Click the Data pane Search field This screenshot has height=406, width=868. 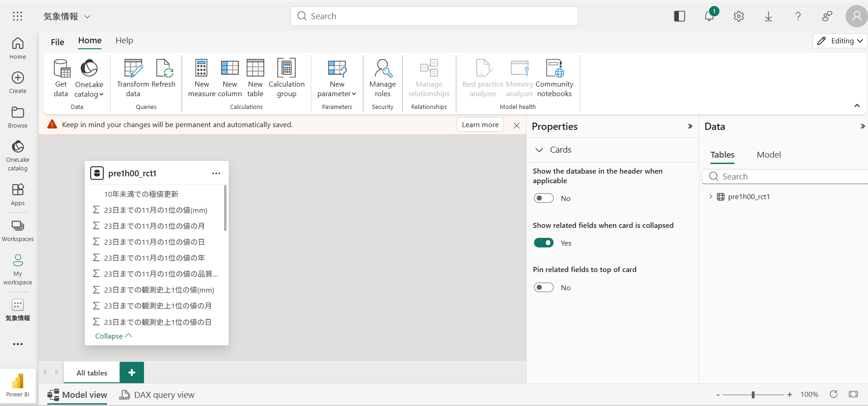click(785, 176)
